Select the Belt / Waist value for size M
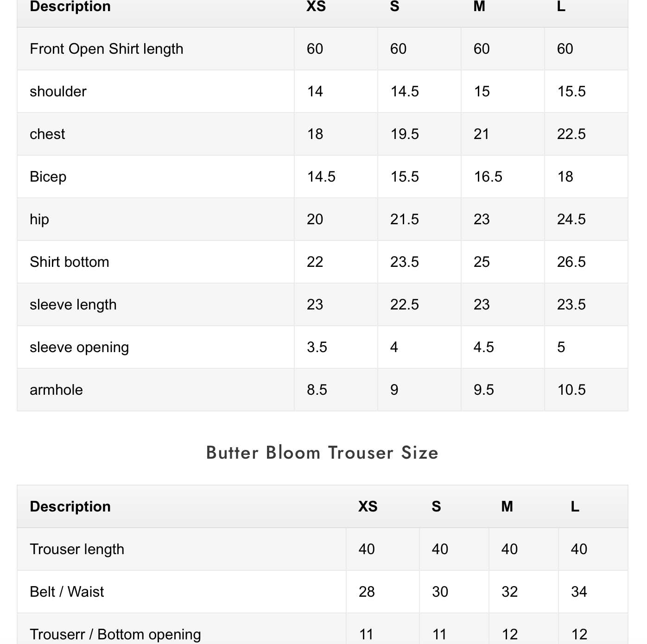The height and width of the screenshot is (644, 647). click(509, 592)
